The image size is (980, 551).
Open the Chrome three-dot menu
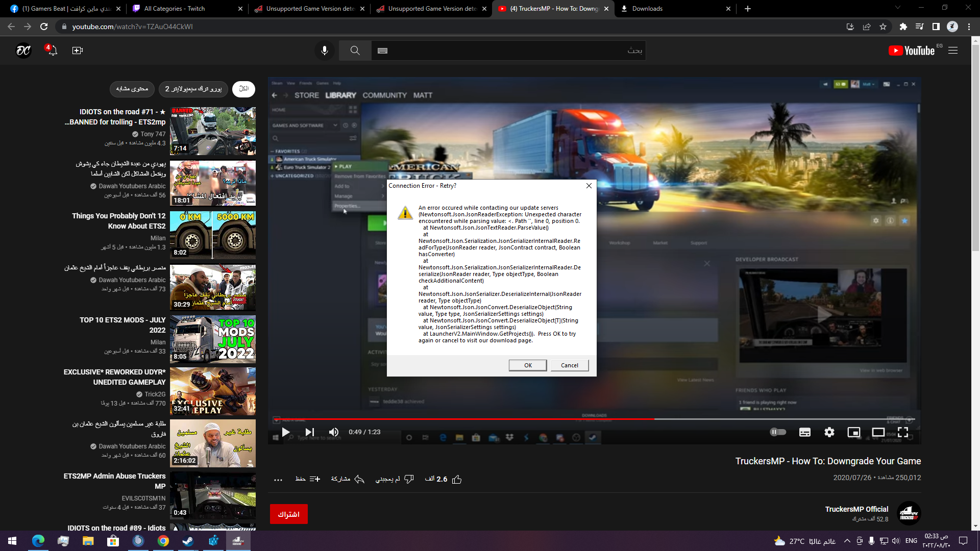969,27
